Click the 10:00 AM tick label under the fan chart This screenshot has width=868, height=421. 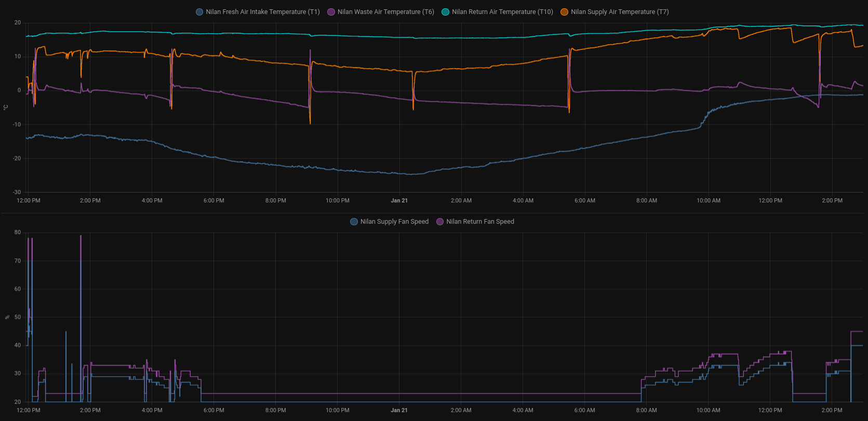tap(708, 410)
